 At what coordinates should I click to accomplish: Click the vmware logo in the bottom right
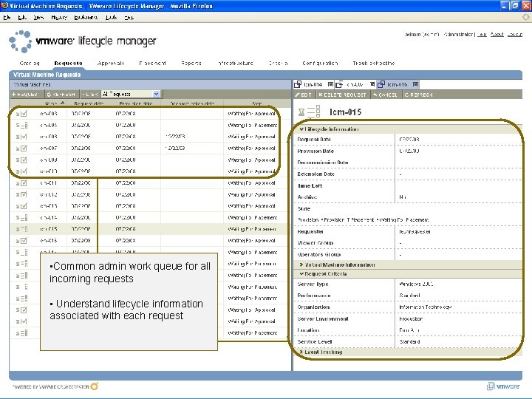(x=503, y=386)
